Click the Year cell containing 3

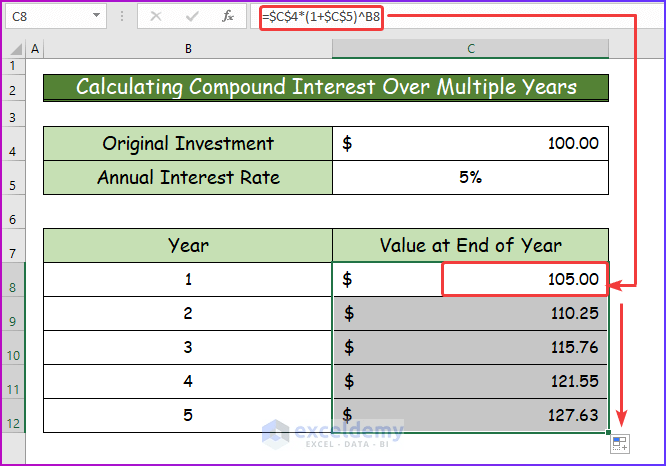point(188,347)
